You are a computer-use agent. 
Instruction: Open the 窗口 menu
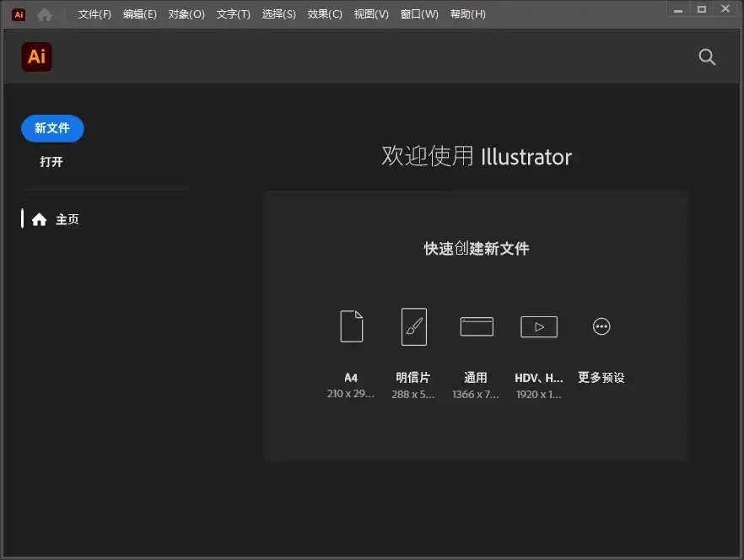click(418, 13)
